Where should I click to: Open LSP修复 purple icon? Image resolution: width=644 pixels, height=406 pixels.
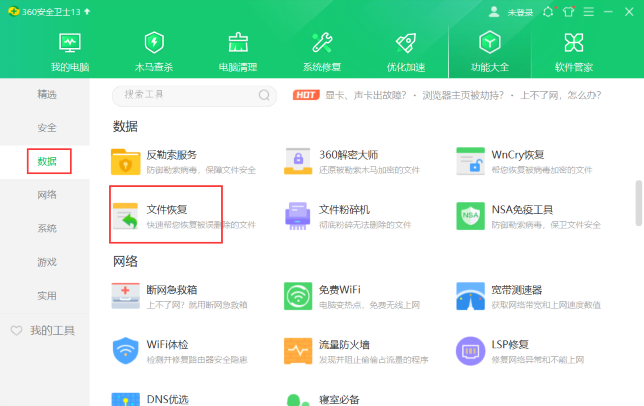click(x=471, y=351)
